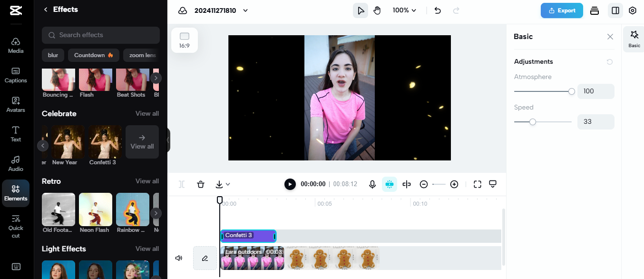The height and width of the screenshot is (279, 644).
Task: Show next effects in top row
Action: (156, 78)
